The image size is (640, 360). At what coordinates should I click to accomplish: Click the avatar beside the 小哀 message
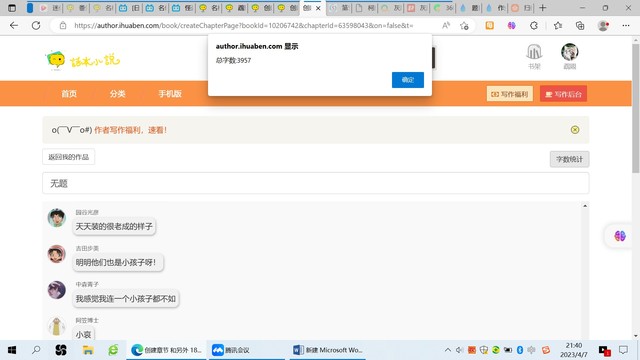coord(57,326)
